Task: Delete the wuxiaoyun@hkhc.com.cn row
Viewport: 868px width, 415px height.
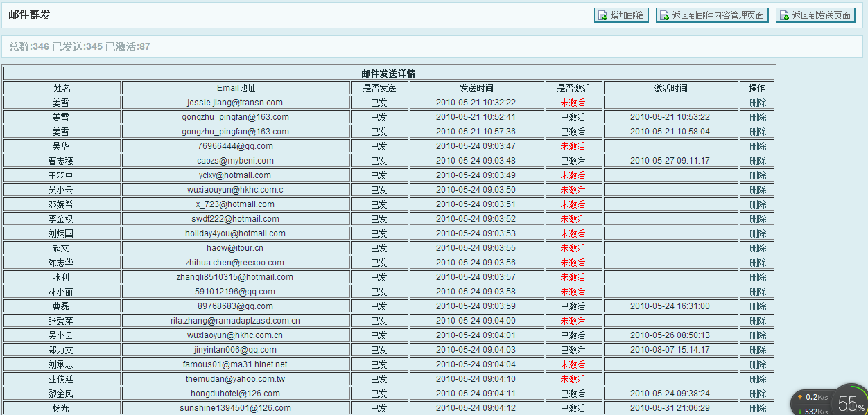Action: [x=758, y=335]
